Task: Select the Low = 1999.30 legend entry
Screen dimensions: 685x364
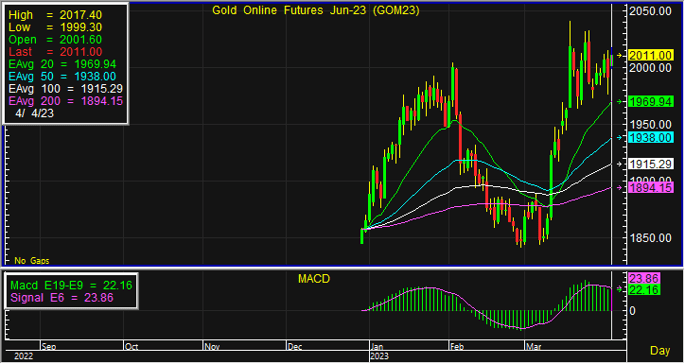Action: (x=55, y=28)
